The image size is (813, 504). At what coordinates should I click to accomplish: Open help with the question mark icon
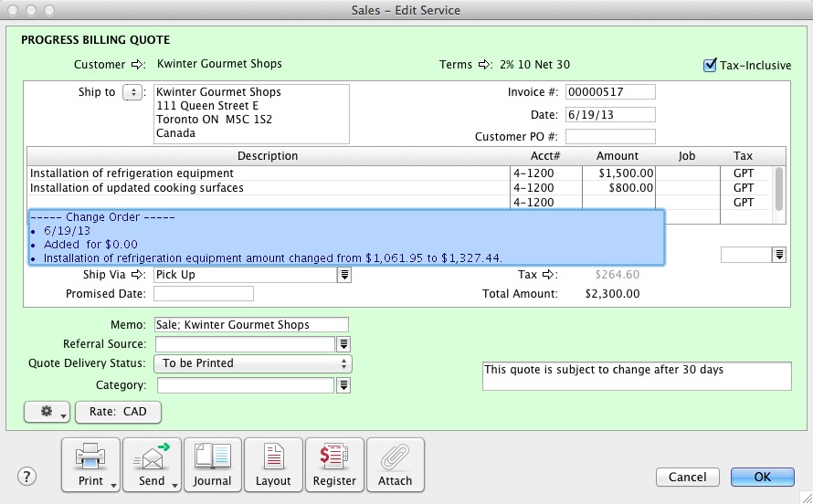tap(27, 477)
